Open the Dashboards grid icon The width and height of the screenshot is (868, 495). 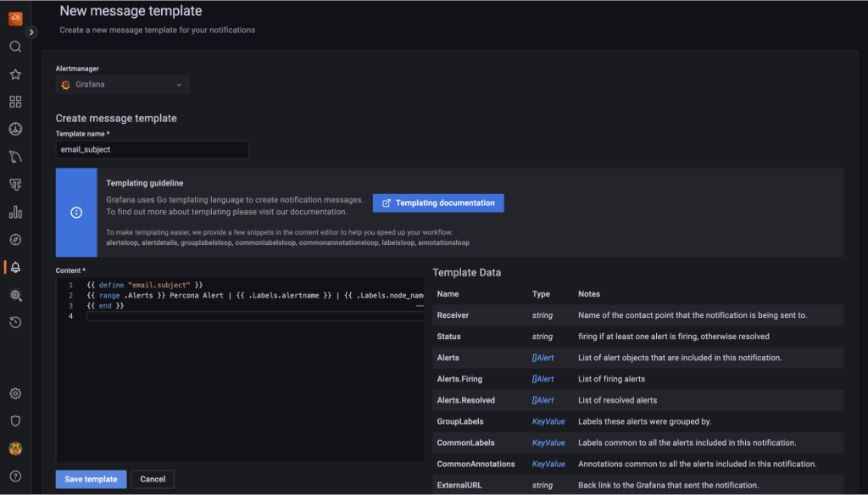14,102
